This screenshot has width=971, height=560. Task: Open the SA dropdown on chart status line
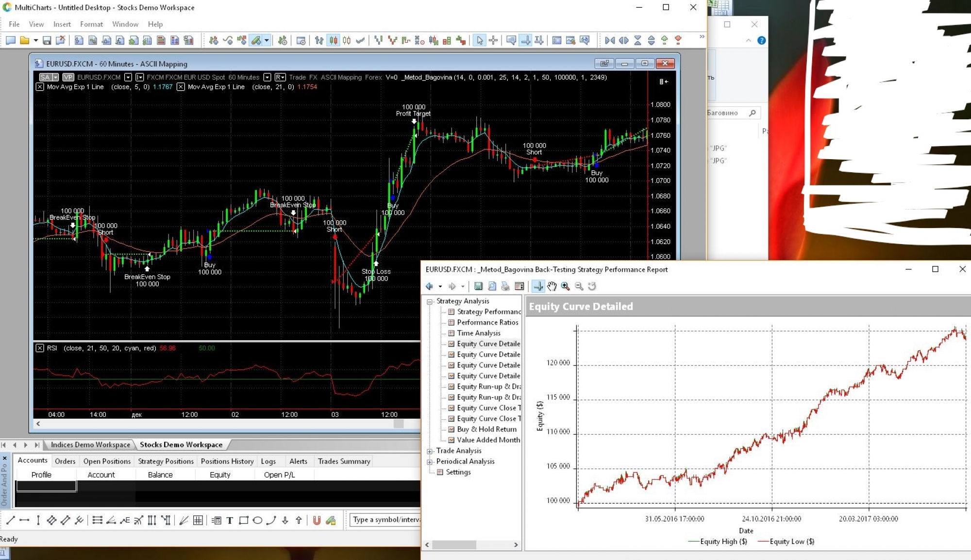[56, 77]
